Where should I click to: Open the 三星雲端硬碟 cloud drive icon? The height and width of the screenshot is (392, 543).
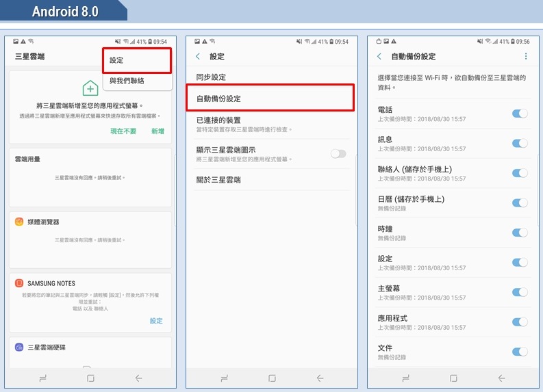pyautogui.click(x=19, y=347)
